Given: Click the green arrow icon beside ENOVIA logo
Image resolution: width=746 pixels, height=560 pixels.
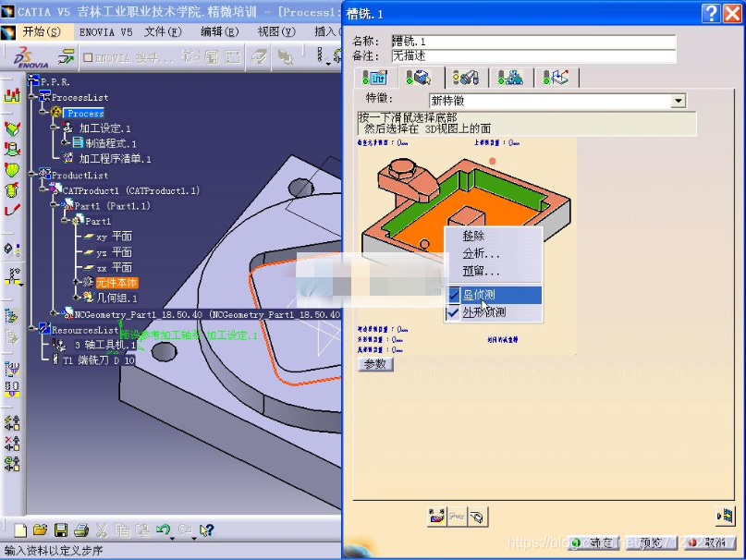Looking at the screenshot, I should point(66,57).
